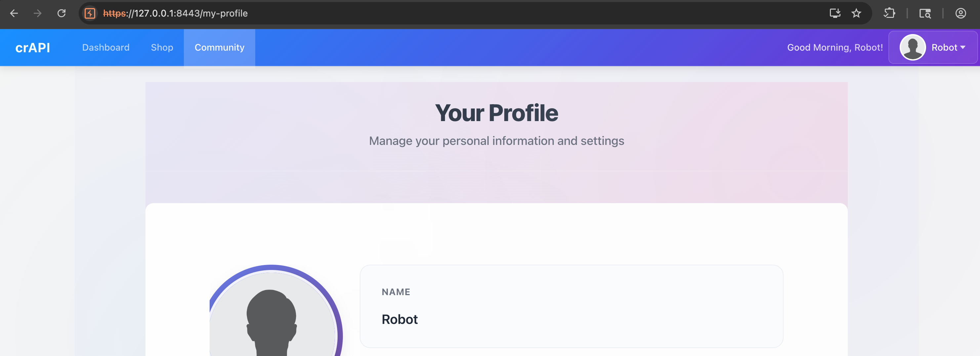The height and width of the screenshot is (356, 980).
Task: Click the browser back arrow
Action: (x=14, y=13)
